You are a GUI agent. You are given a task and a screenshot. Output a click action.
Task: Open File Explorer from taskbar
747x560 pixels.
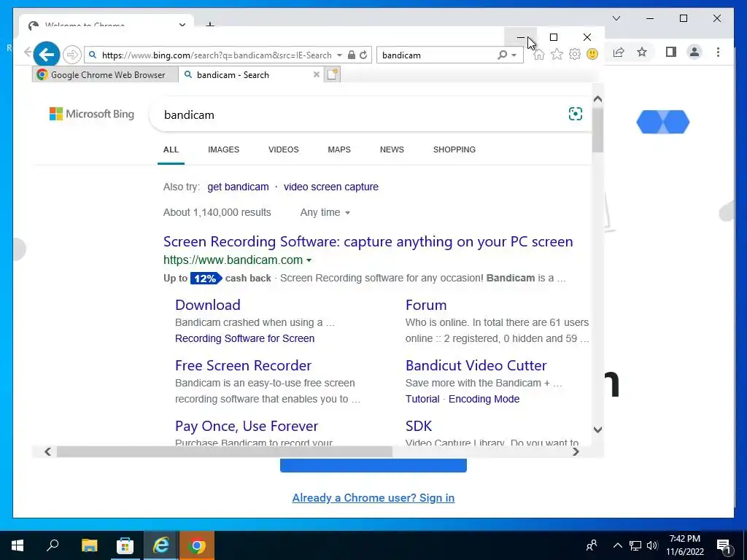(x=89, y=545)
